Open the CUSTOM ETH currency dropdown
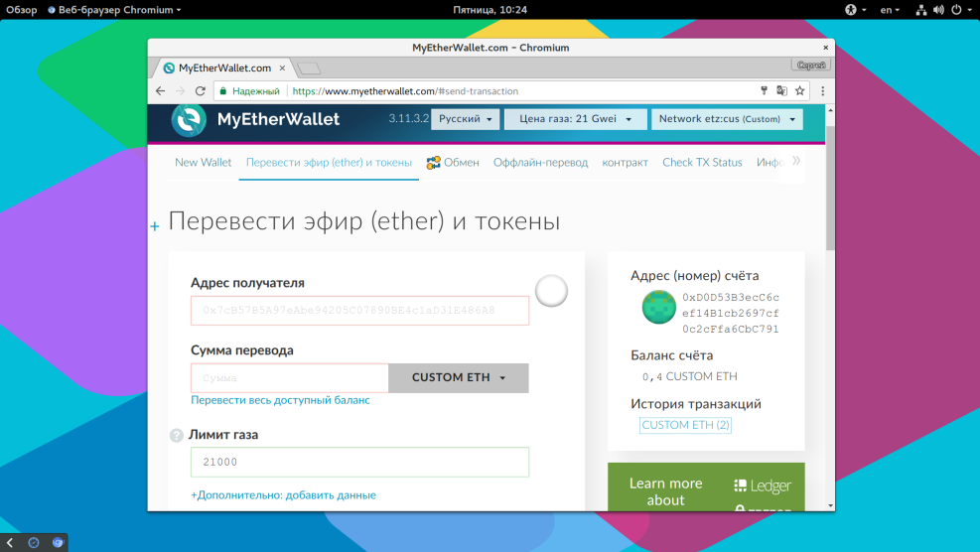 coord(458,377)
